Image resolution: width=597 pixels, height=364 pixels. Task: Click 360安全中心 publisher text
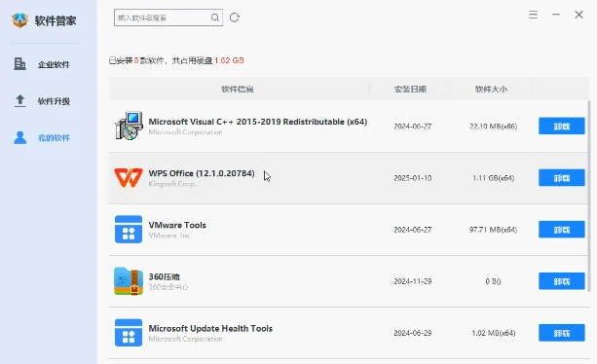(x=168, y=287)
